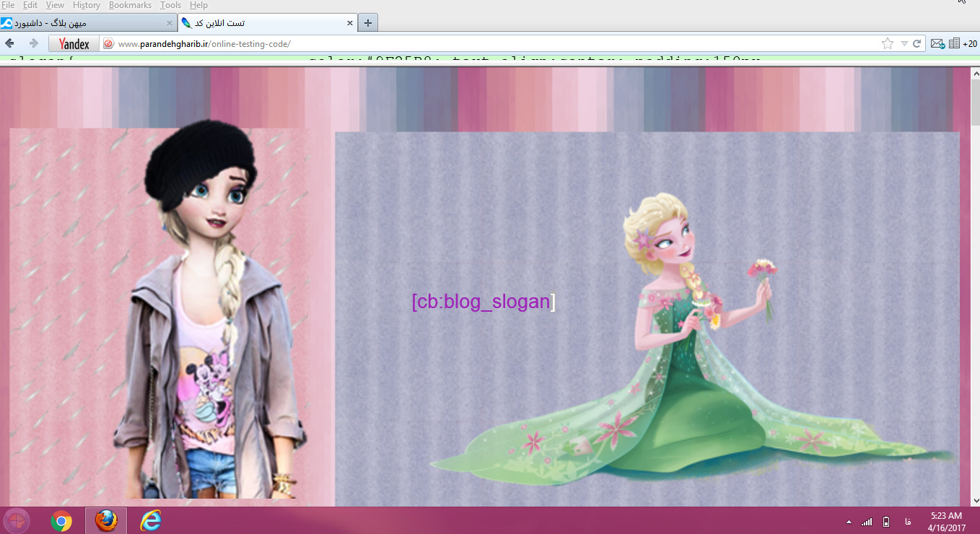Open the Help menu

pos(198,5)
